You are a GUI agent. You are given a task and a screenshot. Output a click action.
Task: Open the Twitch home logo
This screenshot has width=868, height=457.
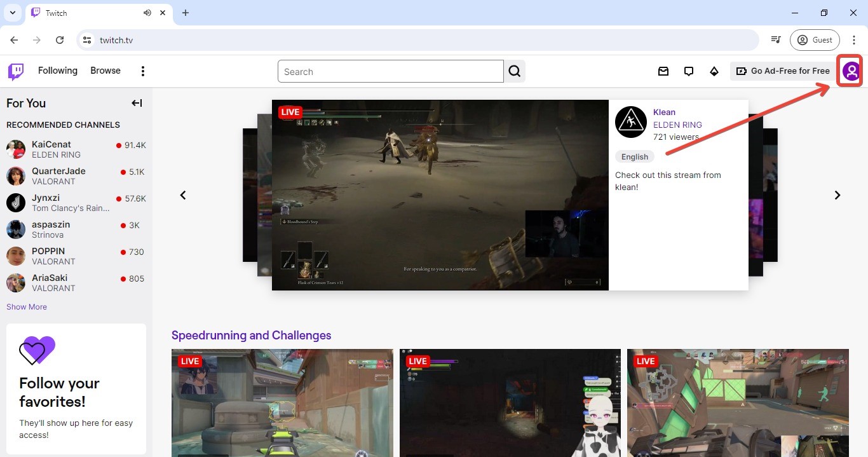pos(15,71)
